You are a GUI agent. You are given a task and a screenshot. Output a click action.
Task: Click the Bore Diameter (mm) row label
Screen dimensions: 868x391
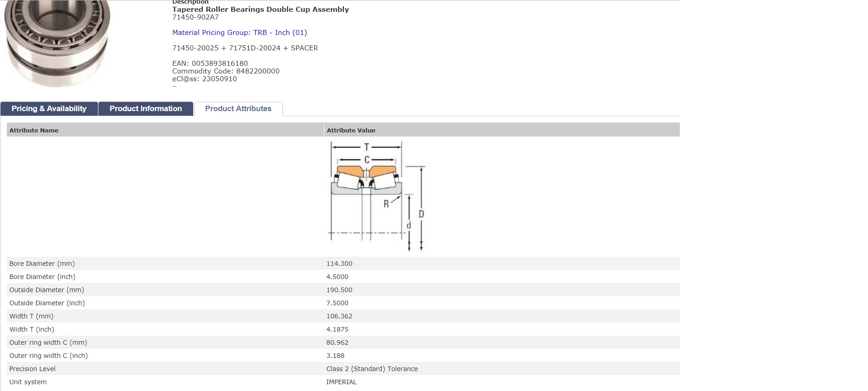(x=42, y=264)
